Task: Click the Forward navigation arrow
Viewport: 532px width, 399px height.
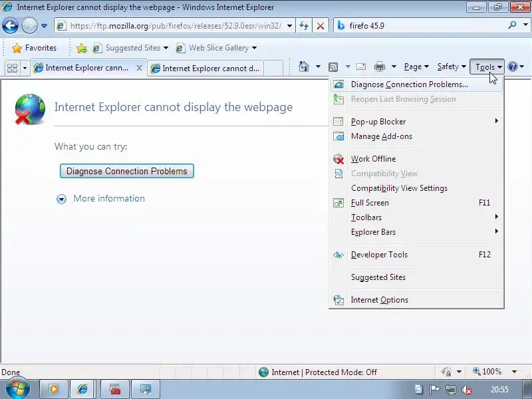Action: tap(29, 26)
